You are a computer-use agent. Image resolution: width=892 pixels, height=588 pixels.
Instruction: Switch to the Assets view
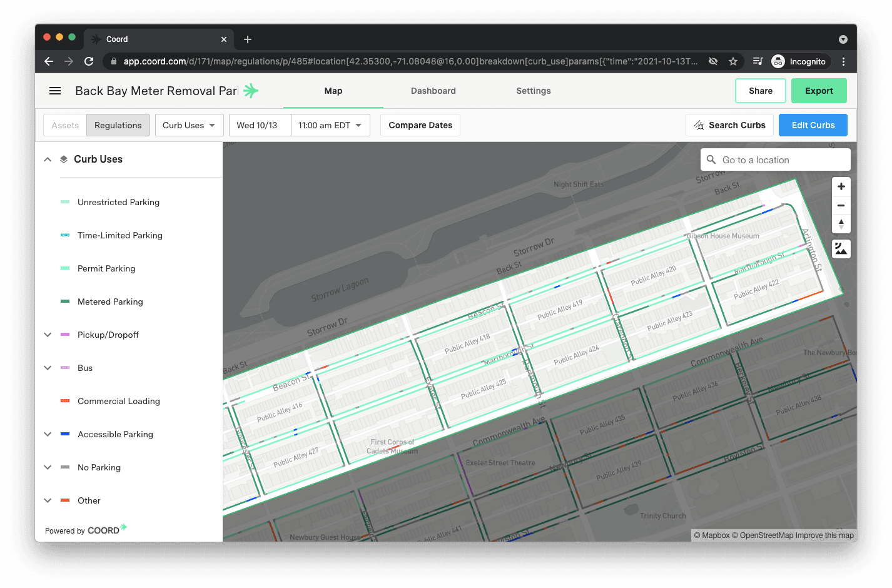[x=65, y=125]
